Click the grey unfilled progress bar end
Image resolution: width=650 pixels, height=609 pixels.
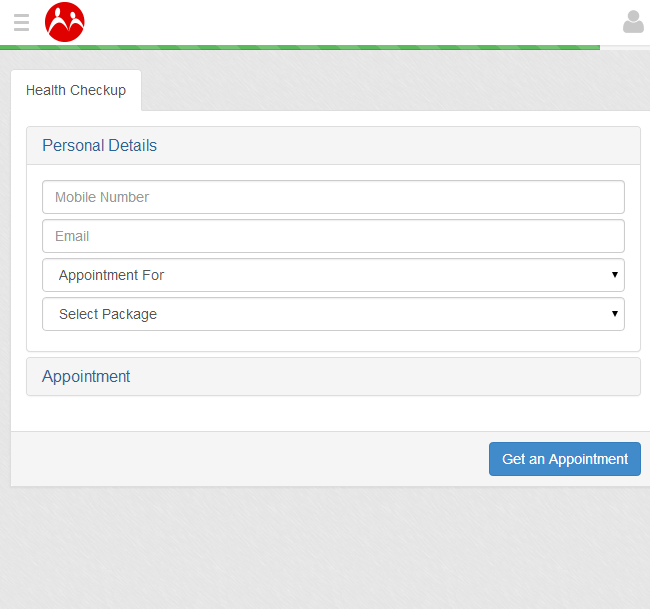click(625, 48)
